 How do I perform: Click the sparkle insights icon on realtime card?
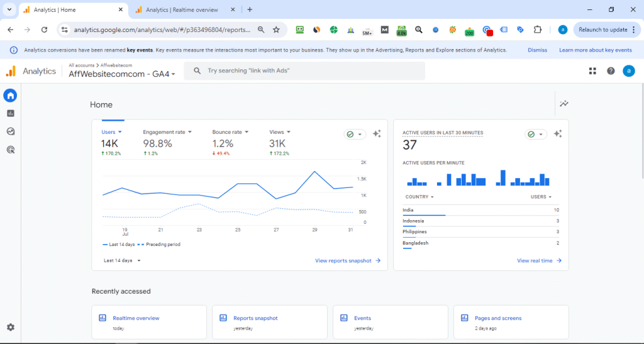[x=558, y=134]
